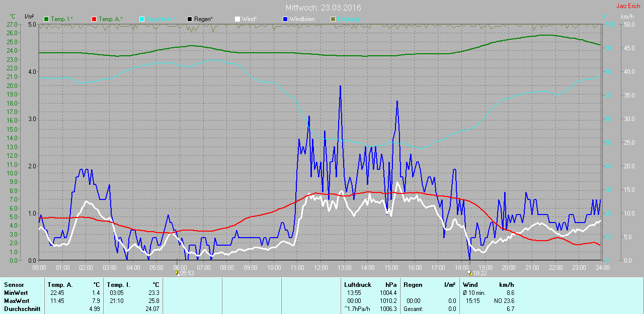Screen dimensions: 644x314
Task: Select the white Wind legend square
Action: pos(237,19)
